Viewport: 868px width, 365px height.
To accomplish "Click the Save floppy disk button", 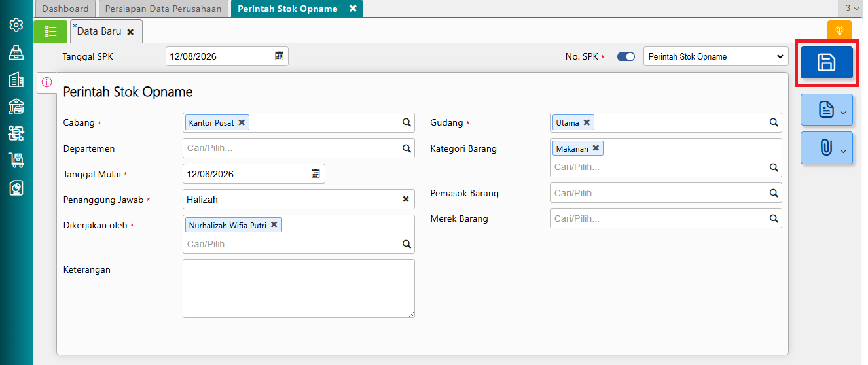I will pos(826,63).
